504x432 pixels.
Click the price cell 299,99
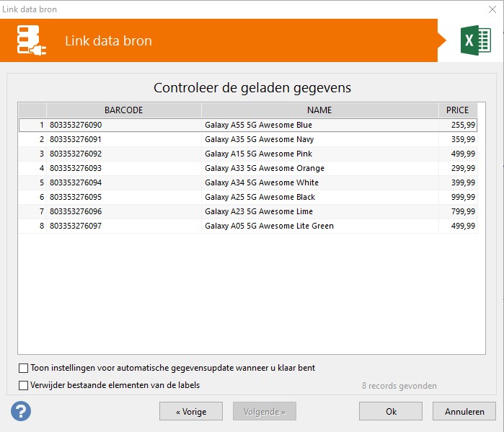tap(458, 169)
